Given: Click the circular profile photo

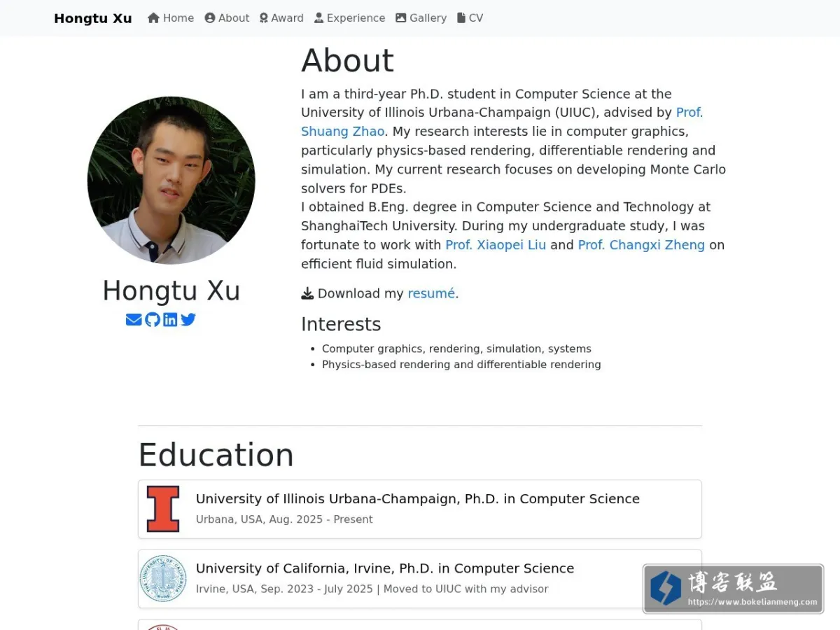Looking at the screenshot, I should point(171,181).
